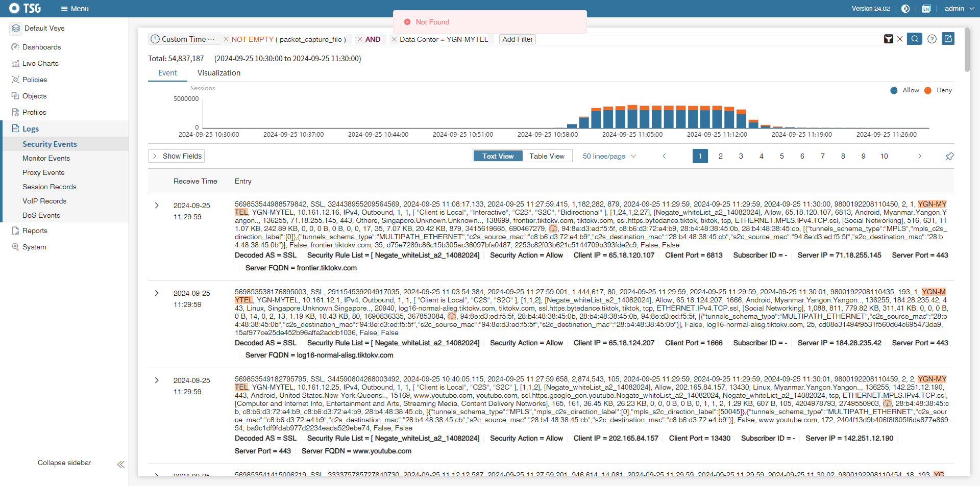Click the export logs icon
980x486 pixels.
tap(948, 39)
